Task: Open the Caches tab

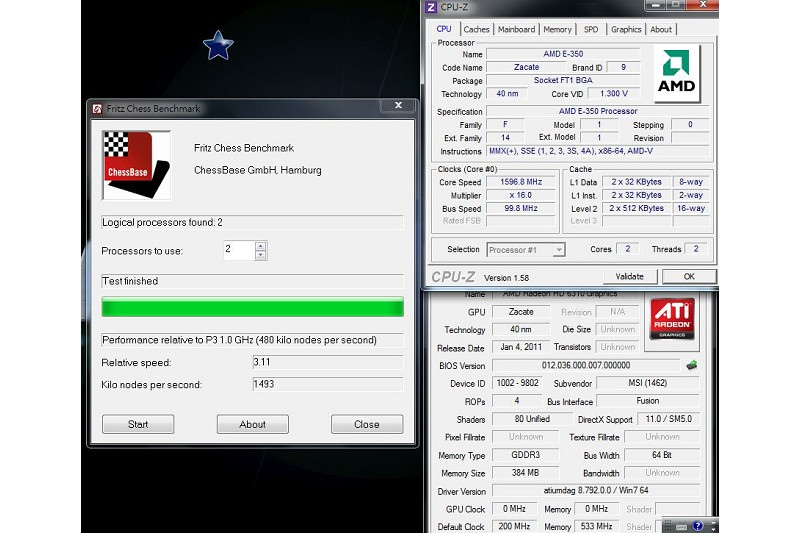Action: (476, 30)
